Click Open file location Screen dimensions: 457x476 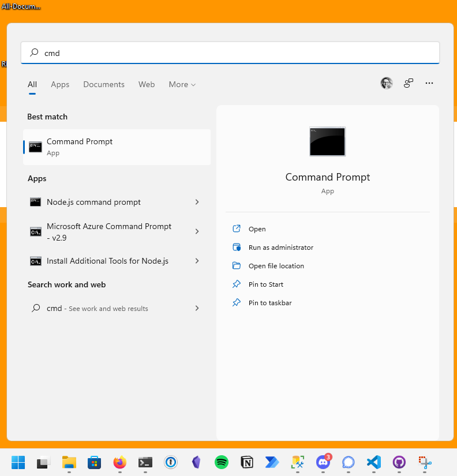click(x=276, y=266)
